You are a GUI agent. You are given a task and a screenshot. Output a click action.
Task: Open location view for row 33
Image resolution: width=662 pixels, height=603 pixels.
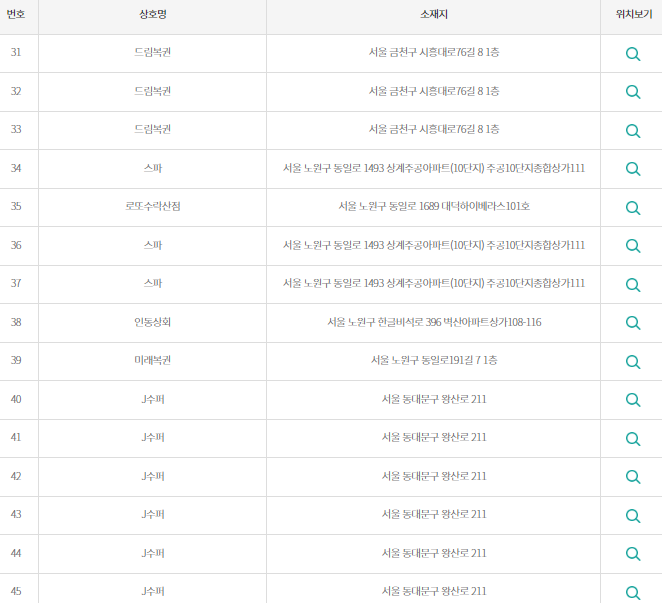coord(632,131)
